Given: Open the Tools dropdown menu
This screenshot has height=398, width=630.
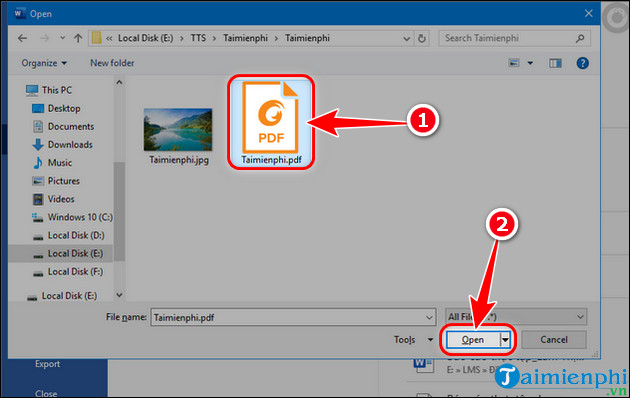Looking at the screenshot, I should (413, 340).
